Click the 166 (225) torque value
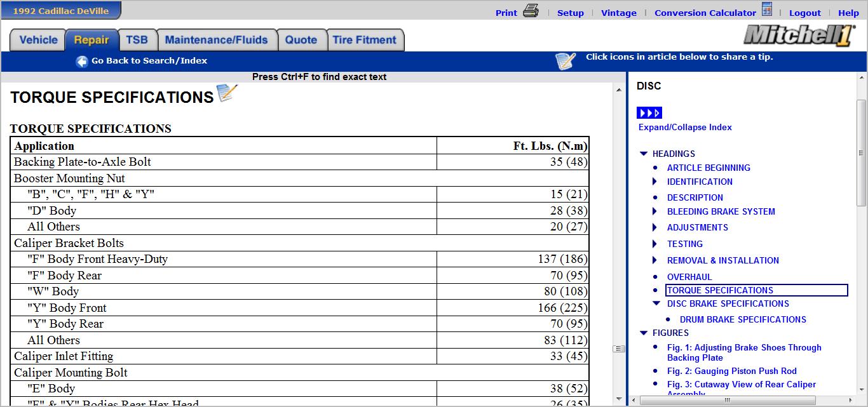 (x=562, y=308)
